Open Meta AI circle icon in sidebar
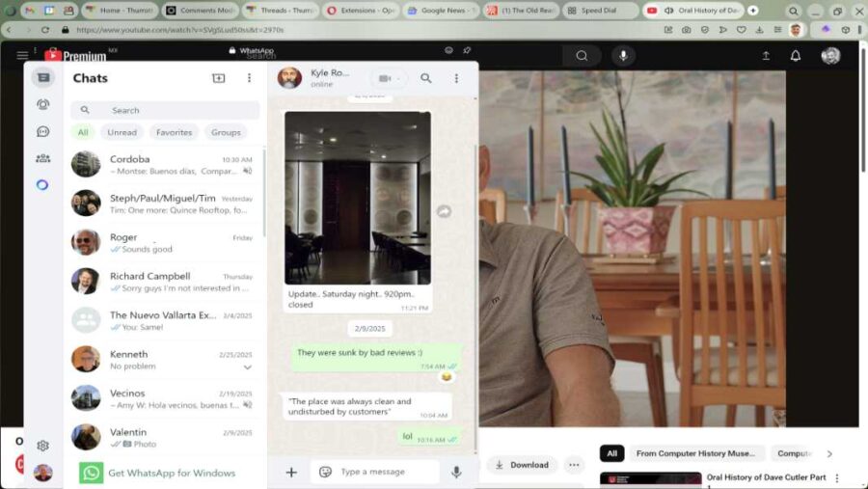Screen dimensions: 868x489 click(42, 185)
